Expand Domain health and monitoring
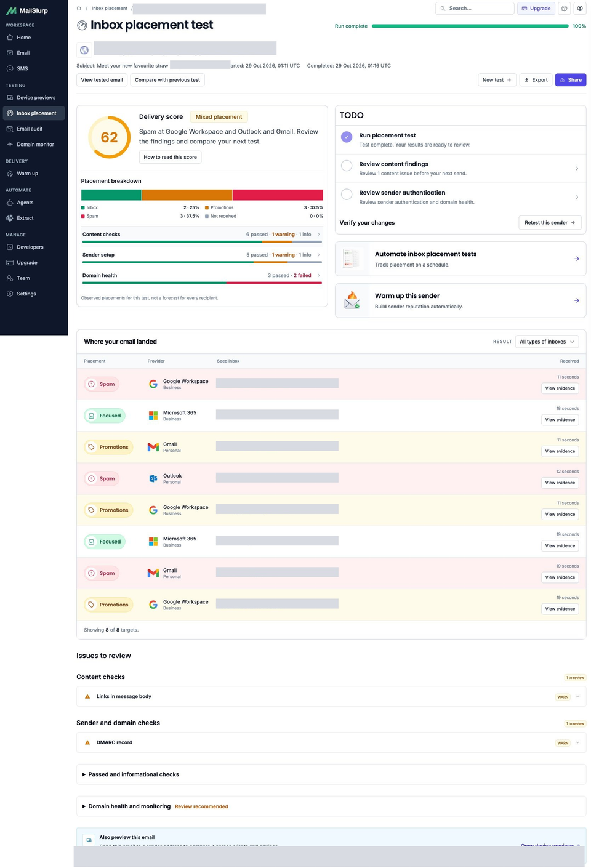 [x=331, y=806]
